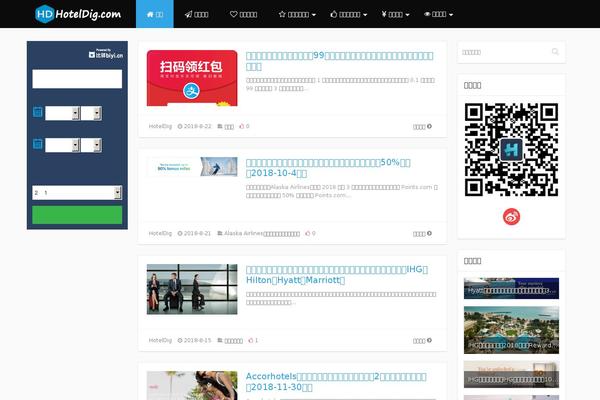Open the article title with "50%" and 2018-10-4
The image size is (600, 400).
pos(328,168)
